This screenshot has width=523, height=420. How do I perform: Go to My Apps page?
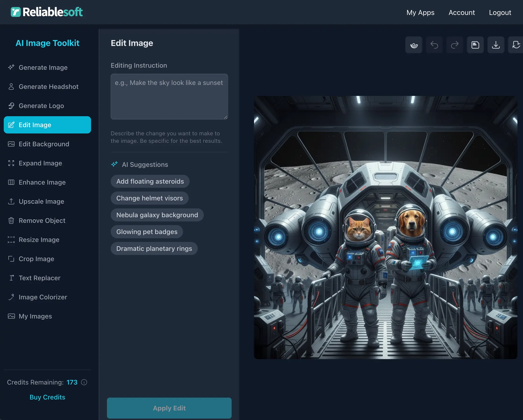(420, 13)
